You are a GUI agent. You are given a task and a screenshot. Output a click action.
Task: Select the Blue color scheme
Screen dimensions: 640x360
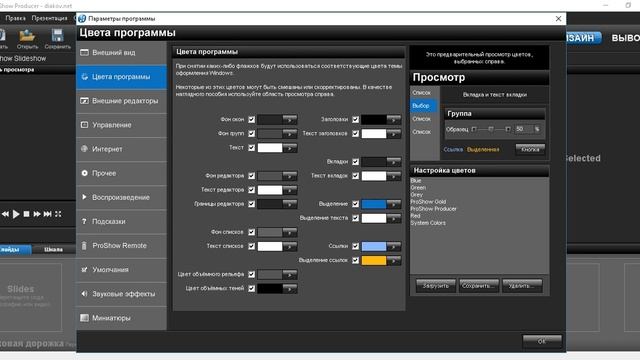(x=416, y=180)
